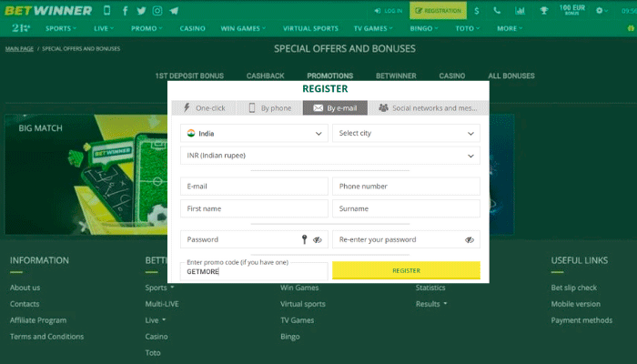The width and height of the screenshot is (637, 364).
Task: Open Multi-LIVE footer link
Action: point(162,304)
